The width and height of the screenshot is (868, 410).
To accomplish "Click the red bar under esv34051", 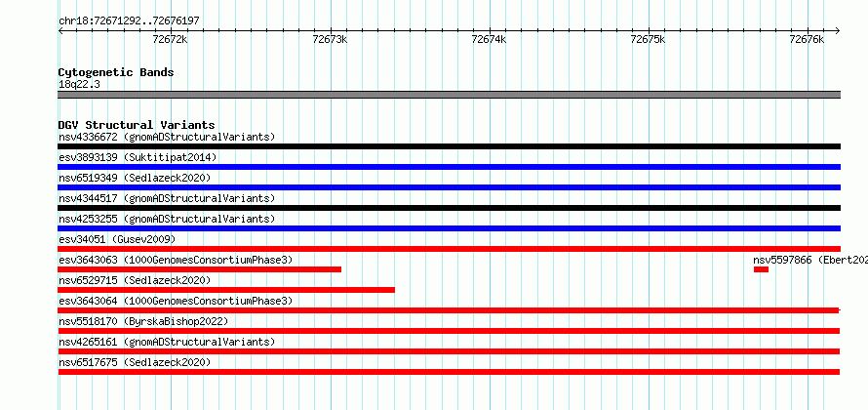I will (x=450, y=249).
